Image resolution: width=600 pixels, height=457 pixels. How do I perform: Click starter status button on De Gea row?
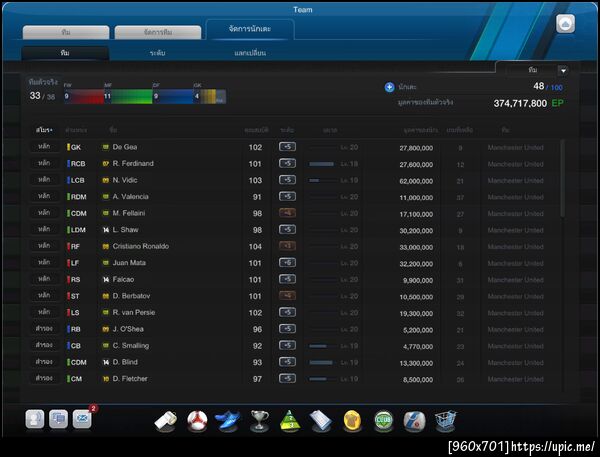44,147
